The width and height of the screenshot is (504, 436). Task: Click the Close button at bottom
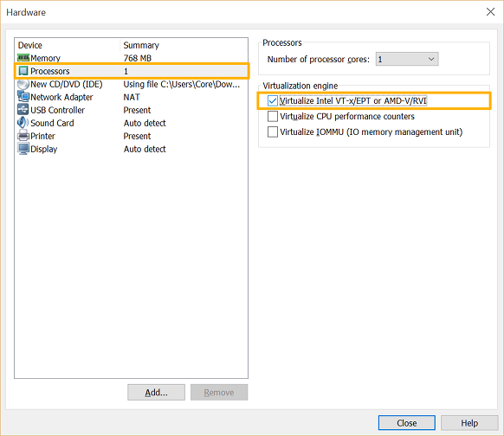tap(407, 423)
